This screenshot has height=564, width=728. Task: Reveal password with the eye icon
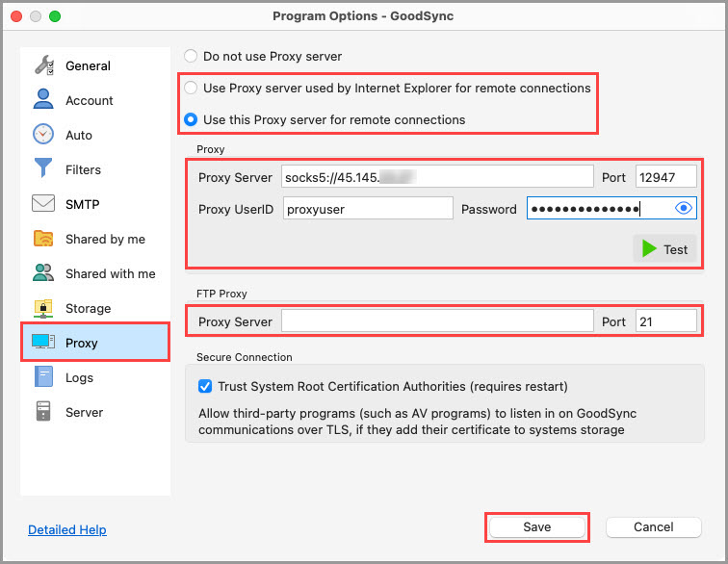[x=684, y=209]
